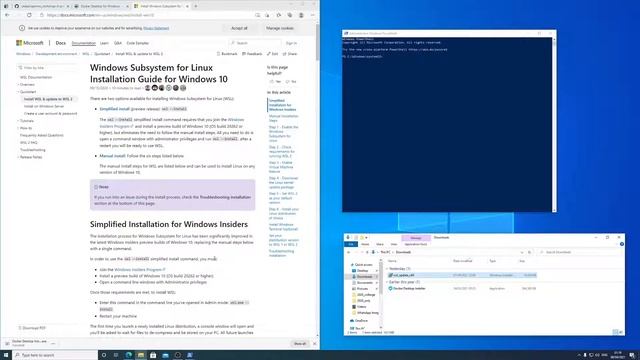The height and width of the screenshot is (360, 640).
Task: Open Quick Access Toolbar customize dropdown
Action: (x=367, y=238)
